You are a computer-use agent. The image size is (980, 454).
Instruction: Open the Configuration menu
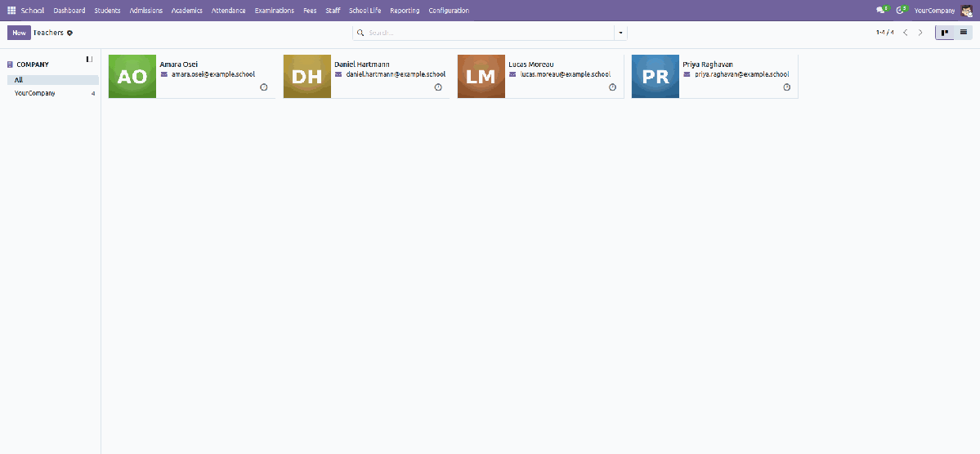pyautogui.click(x=449, y=11)
